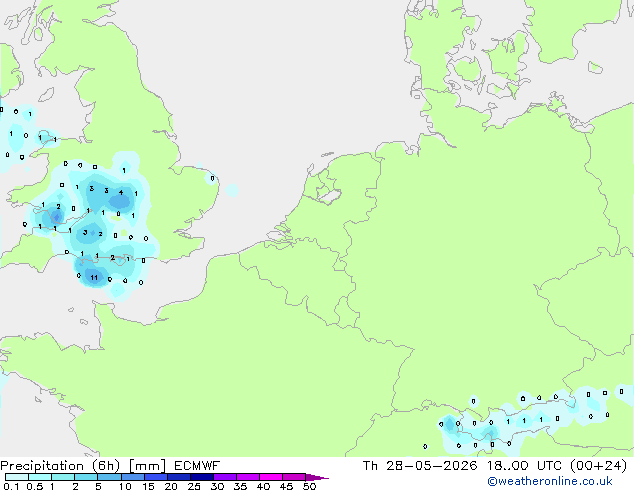This screenshot has width=634, height=490.
Task: Pick the 10–15 mm blue legend swatch
Action: coord(132,477)
